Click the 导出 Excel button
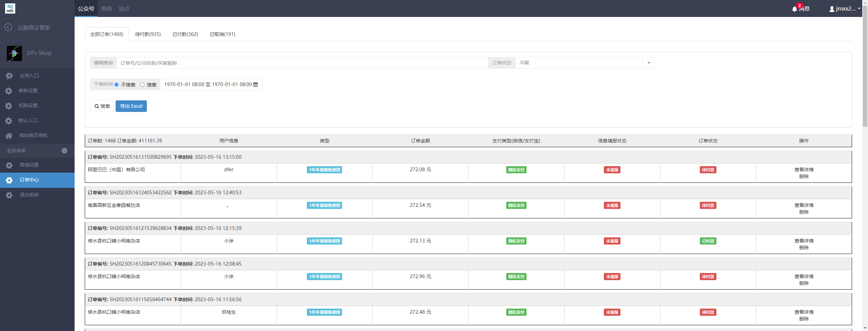 [x=131, y=106]
